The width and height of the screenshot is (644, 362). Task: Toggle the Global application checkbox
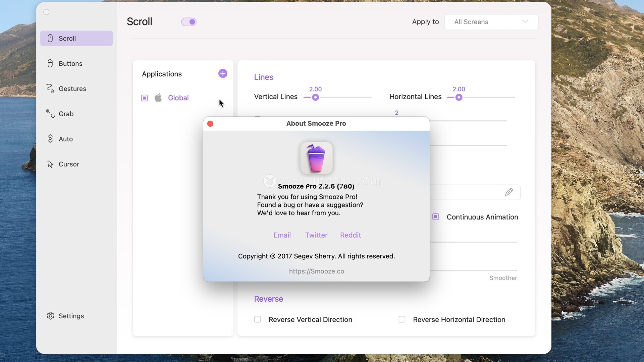point(144,98)
